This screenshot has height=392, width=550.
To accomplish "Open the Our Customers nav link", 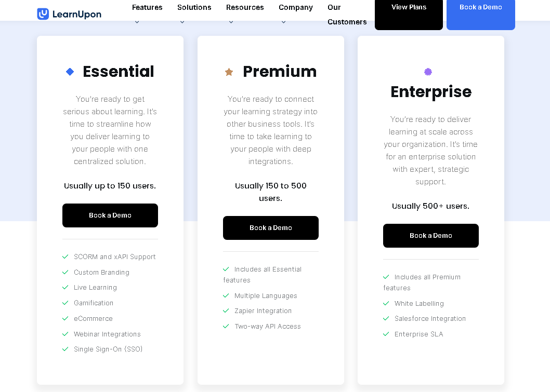I will (347, 15).
